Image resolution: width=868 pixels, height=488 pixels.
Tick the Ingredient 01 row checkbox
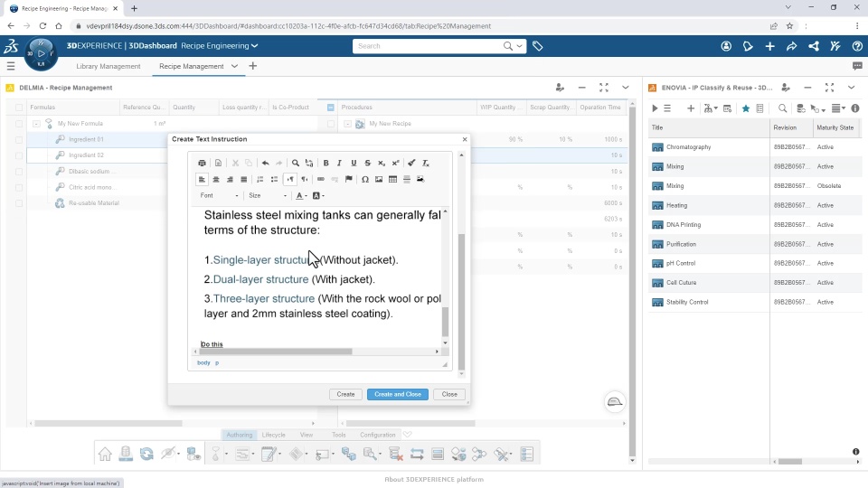click(x=19, y=139)
